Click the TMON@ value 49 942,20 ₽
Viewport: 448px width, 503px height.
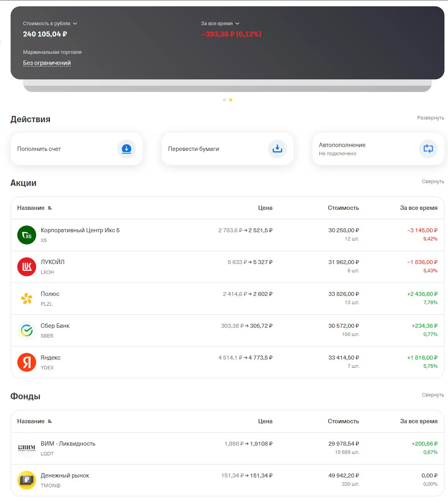tap(343, 475)
